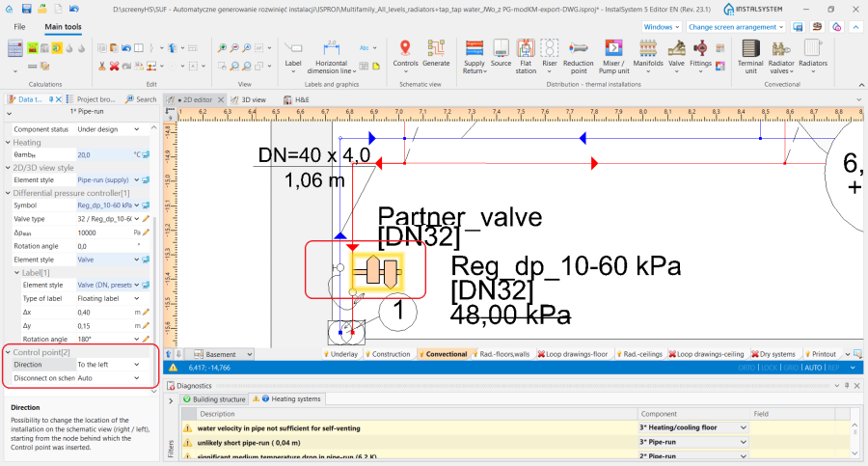Select the Main tools ribbon tab
The height and width of the screenshot is (466, 868).
point(63,27)
